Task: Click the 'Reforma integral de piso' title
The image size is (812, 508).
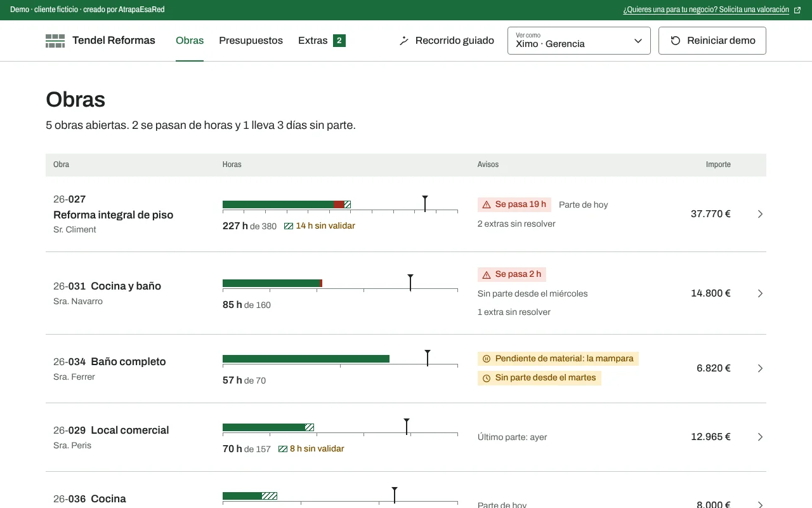Action: pyautogui.click(x=113, y=215)
